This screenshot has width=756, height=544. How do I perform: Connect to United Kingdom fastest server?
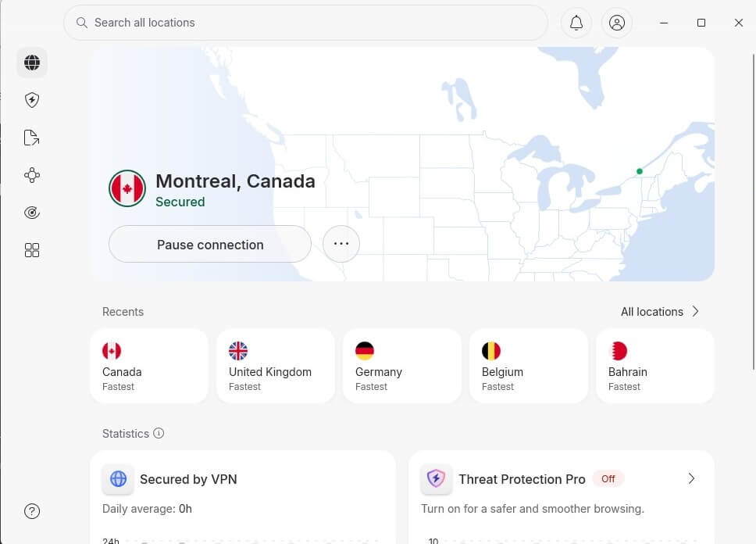[275, 366]
